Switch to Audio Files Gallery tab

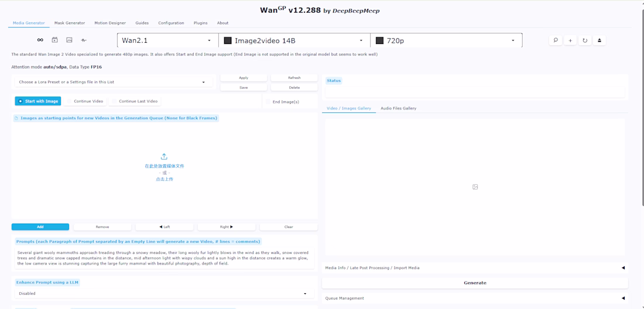pyautogui.click(x=398, y=108)
